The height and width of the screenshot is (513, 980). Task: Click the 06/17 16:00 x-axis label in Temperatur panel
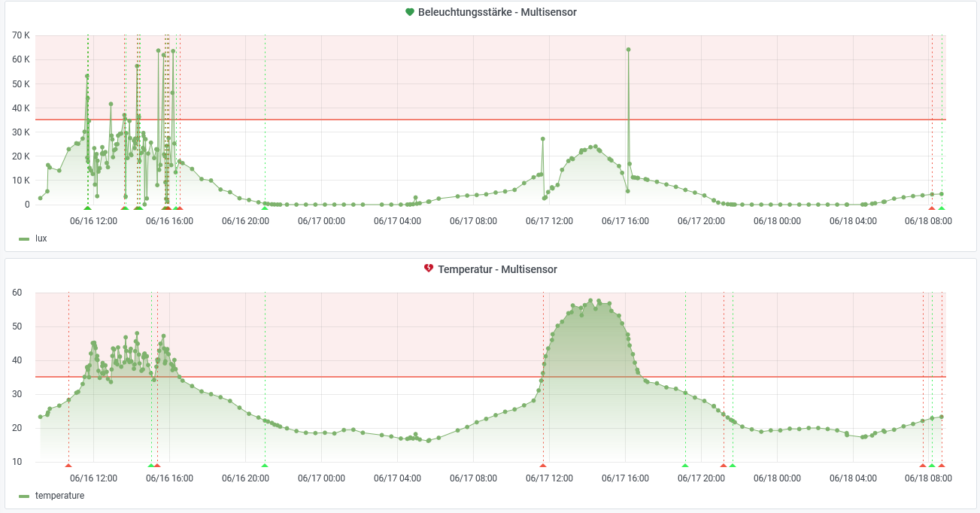click(x=626, y=478)
